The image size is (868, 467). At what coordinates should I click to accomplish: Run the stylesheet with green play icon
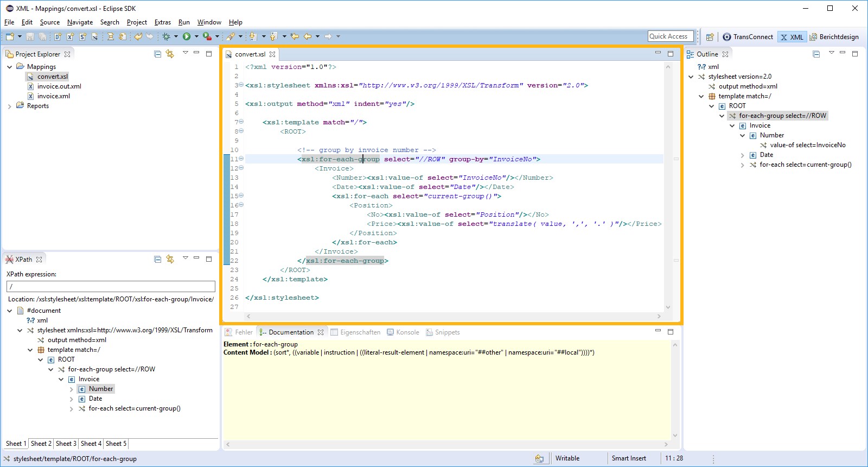pyautogui.click(x=187, y=36)
